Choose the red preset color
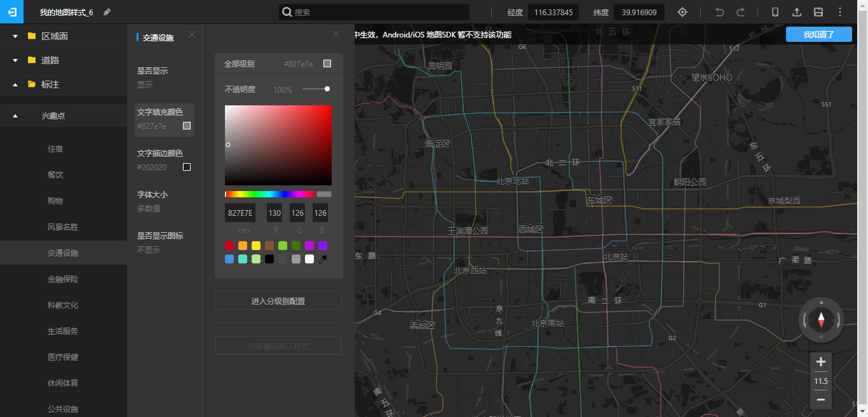This screenshot has height=417, width=868. (x=229, y=246)
